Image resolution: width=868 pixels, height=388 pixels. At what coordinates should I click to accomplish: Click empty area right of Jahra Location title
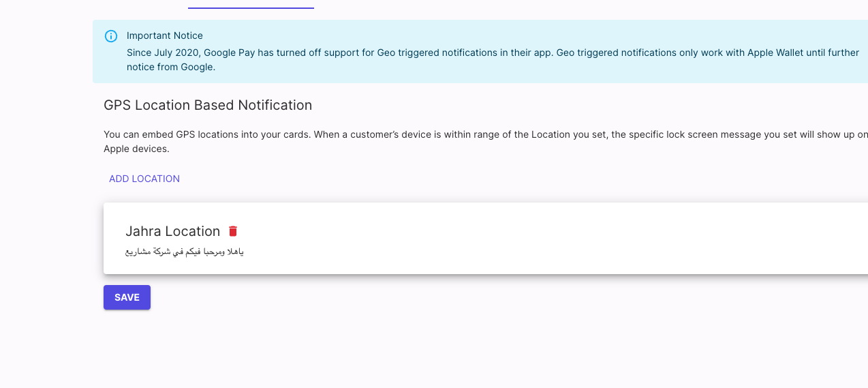tap(545, 231)
